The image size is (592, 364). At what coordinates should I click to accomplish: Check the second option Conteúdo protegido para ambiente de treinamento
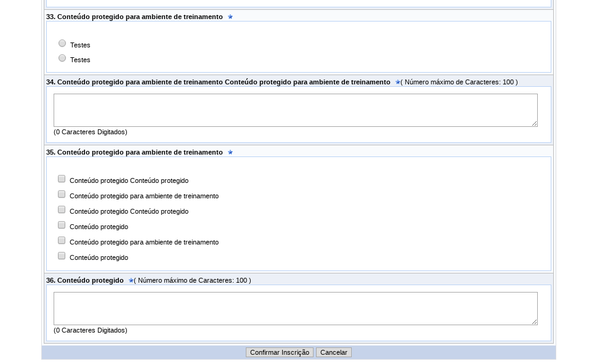point(61,193)
